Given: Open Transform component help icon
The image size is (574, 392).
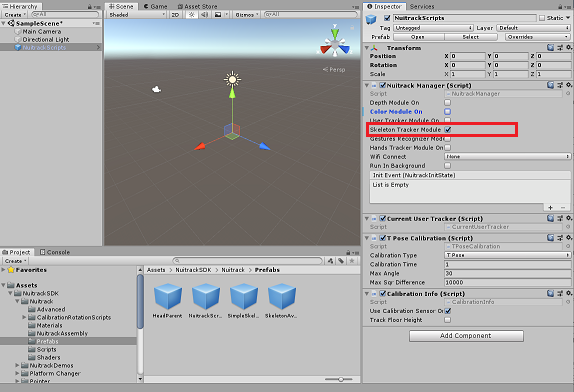Looking at the screenshot, I should tap(551, 48).
